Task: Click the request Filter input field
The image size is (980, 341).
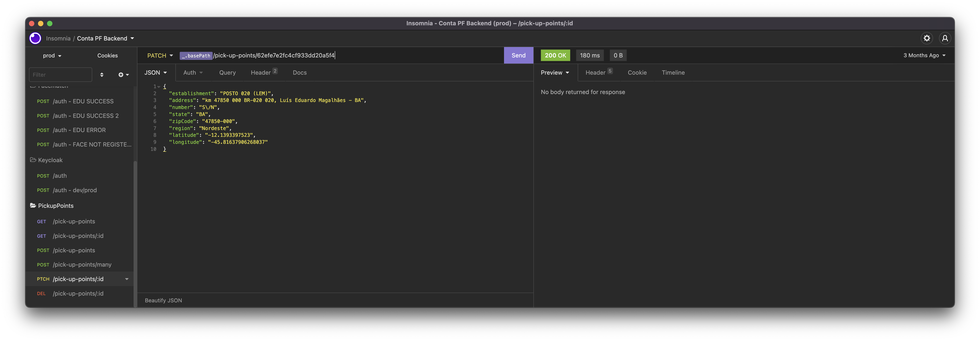Action: [61, 75]
